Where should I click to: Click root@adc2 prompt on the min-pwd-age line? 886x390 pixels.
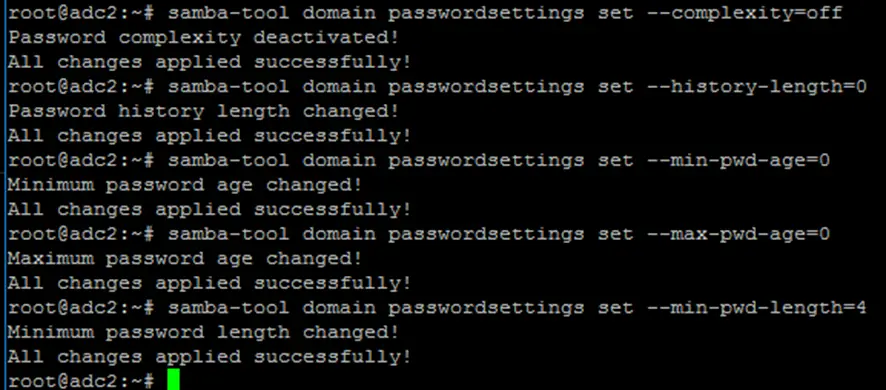[x=81, y=161]
